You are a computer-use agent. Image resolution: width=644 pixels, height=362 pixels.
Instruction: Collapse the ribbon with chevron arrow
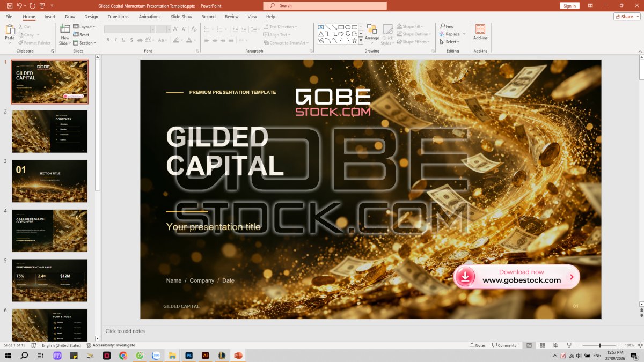(x=640, y=51)
